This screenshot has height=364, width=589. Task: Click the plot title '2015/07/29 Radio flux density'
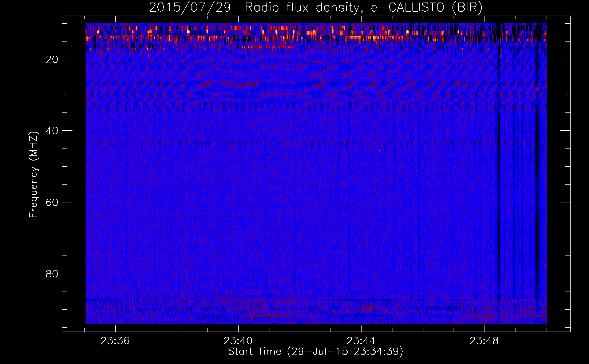[x=316, y=8]
